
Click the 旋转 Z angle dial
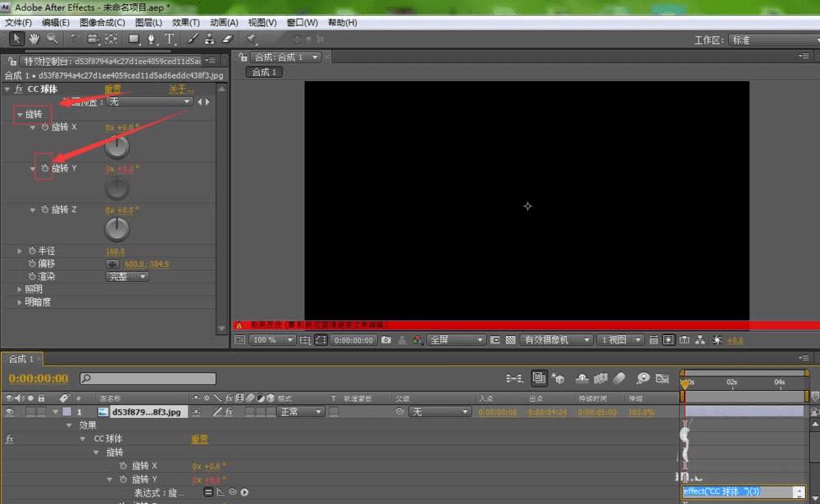(x=118, y=229)
